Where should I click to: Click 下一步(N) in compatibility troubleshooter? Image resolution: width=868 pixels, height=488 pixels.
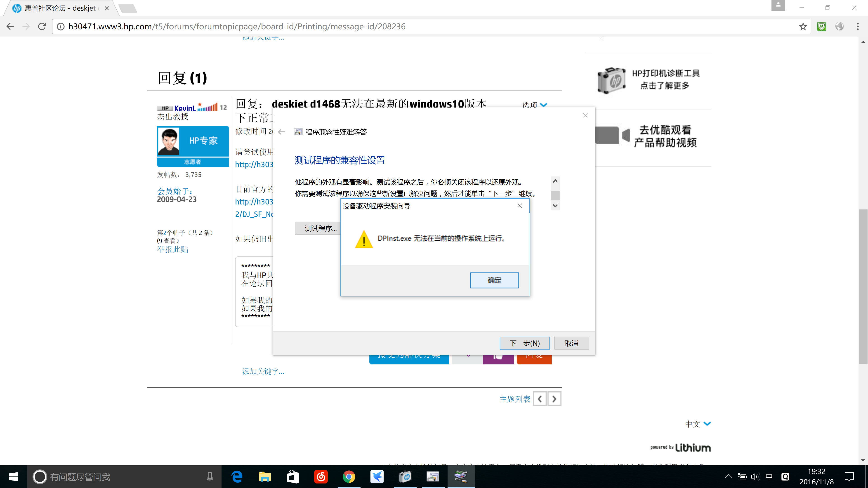(x=525, y=343)
